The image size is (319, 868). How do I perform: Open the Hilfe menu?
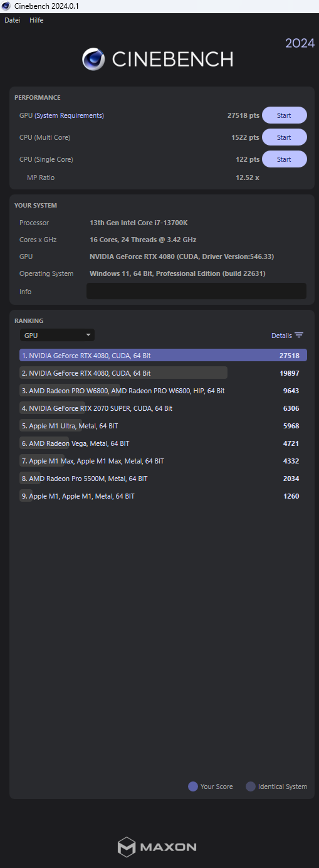36,20
